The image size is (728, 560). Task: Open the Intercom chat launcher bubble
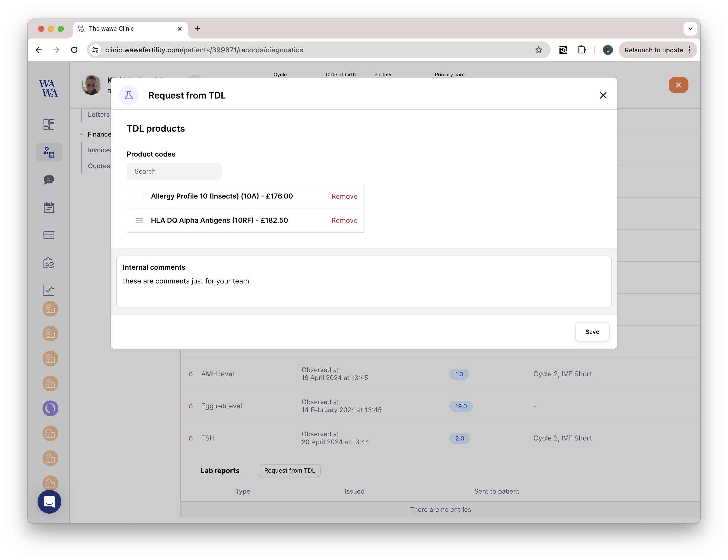click(49, 501)
